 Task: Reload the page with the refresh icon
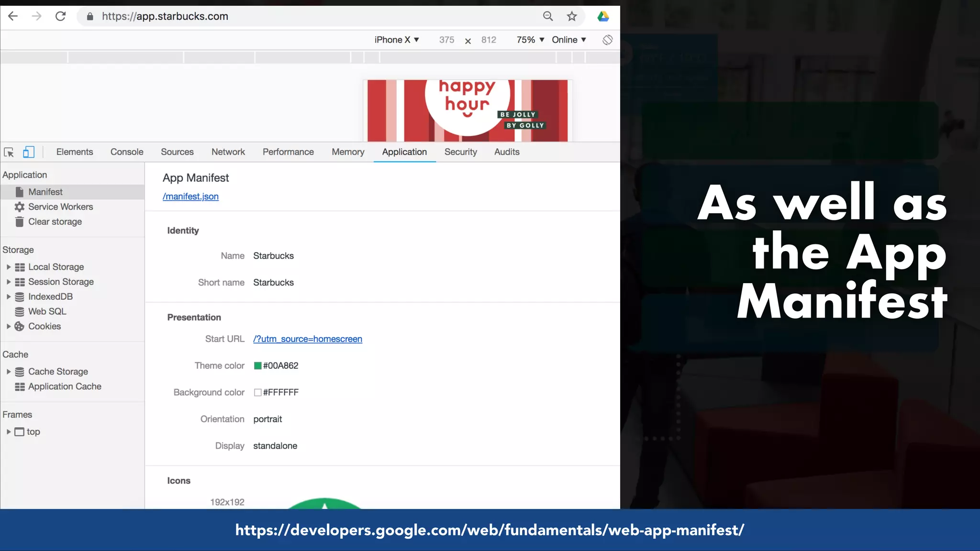click(60, 16)
